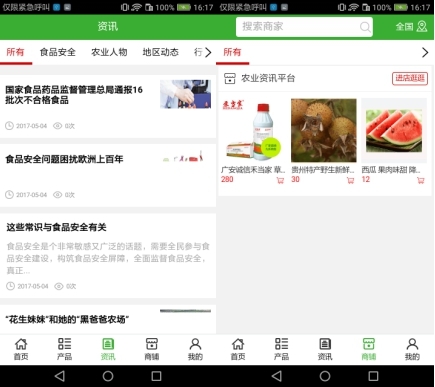435x387 pixels.
Task: Tap Android back button on right screen
Action: point(277,376)
